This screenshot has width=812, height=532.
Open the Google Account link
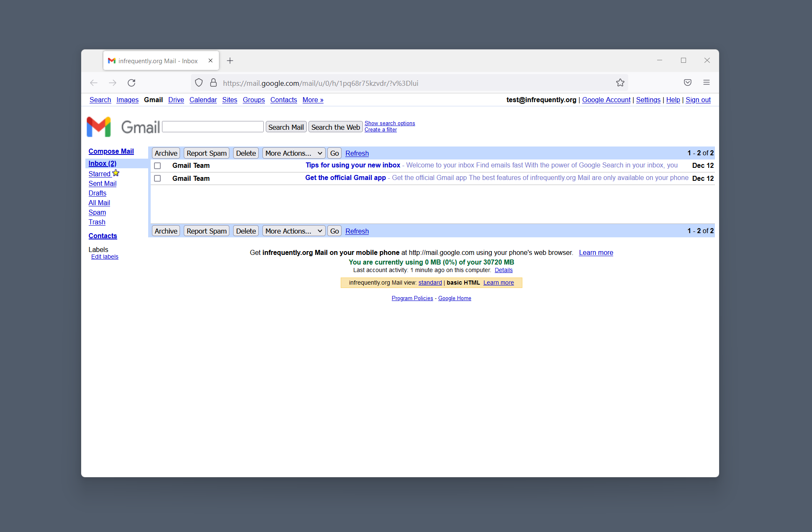[x=606, y=100]
